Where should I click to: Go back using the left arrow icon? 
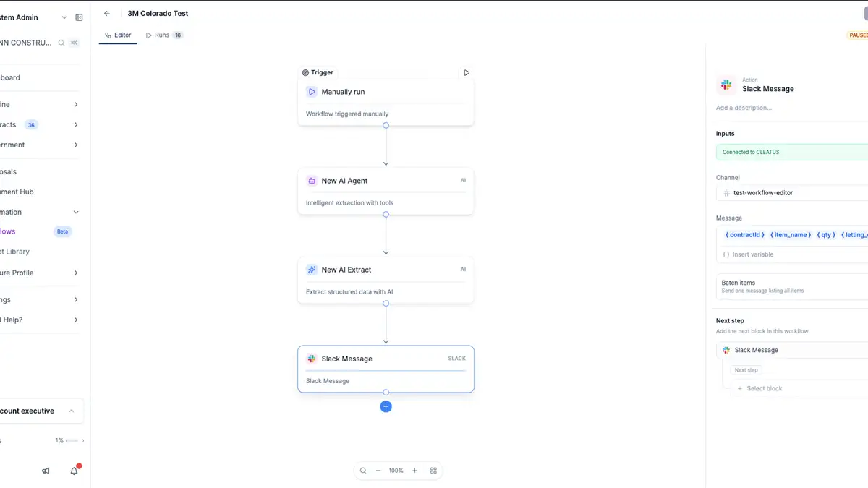[107, 13]
